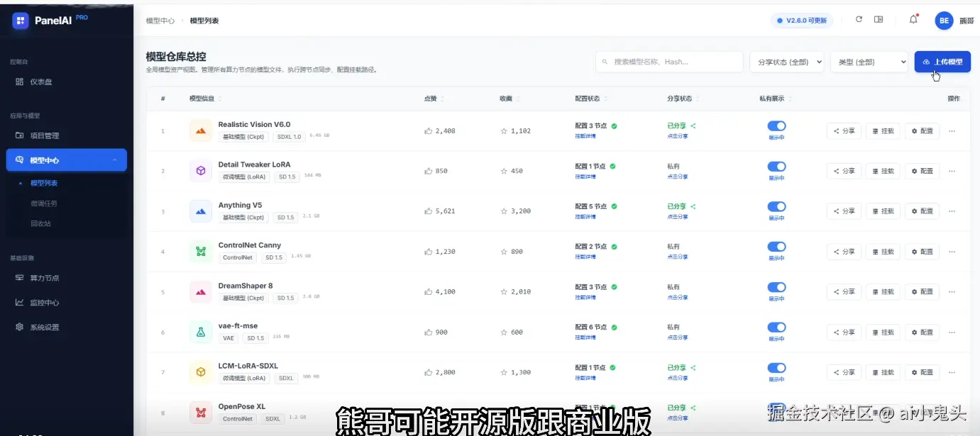Open 挂载详情 link for Realistic Vision V6.0
The width and height of the screenshot is (980, 436).
tap(585, 136)
